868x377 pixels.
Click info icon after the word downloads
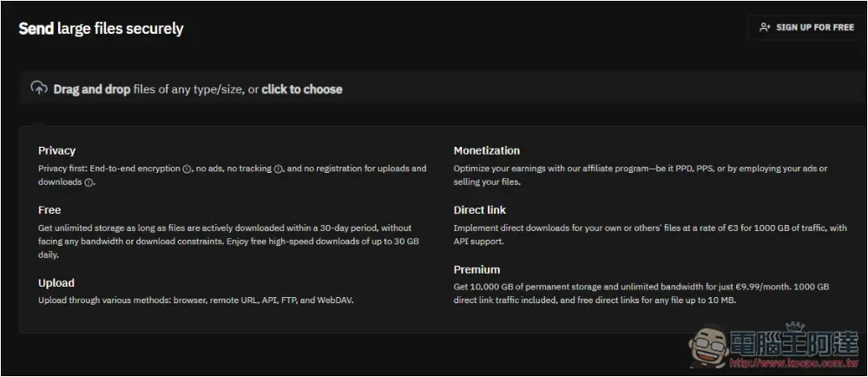tap(89, 182)
